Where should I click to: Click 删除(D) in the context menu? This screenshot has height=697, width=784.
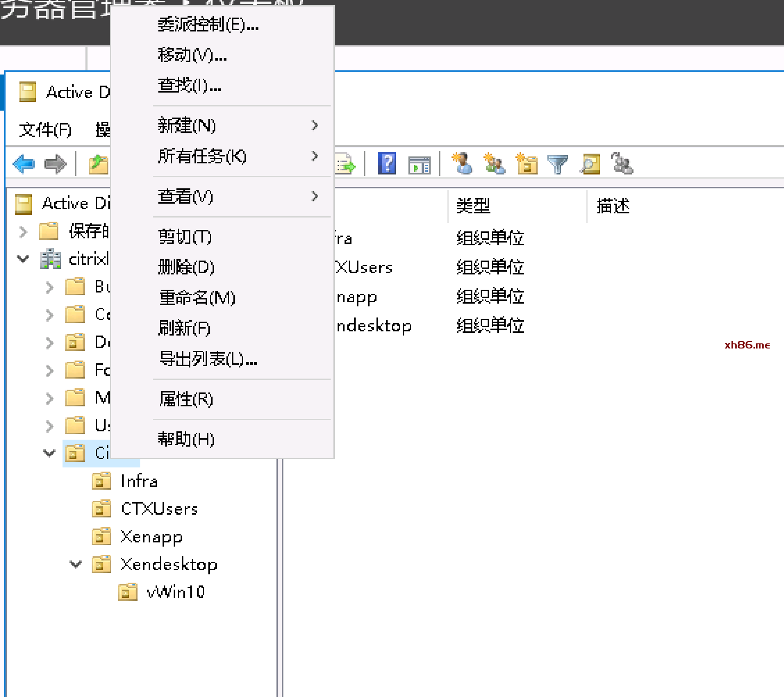click(x=186, y=267)
